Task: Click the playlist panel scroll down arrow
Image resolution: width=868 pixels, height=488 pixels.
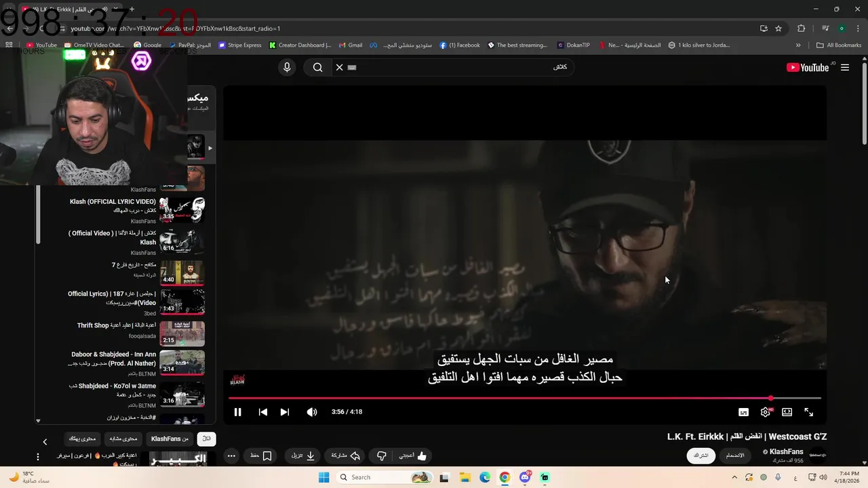Action: pyautogui.click(x=38, y=421)
